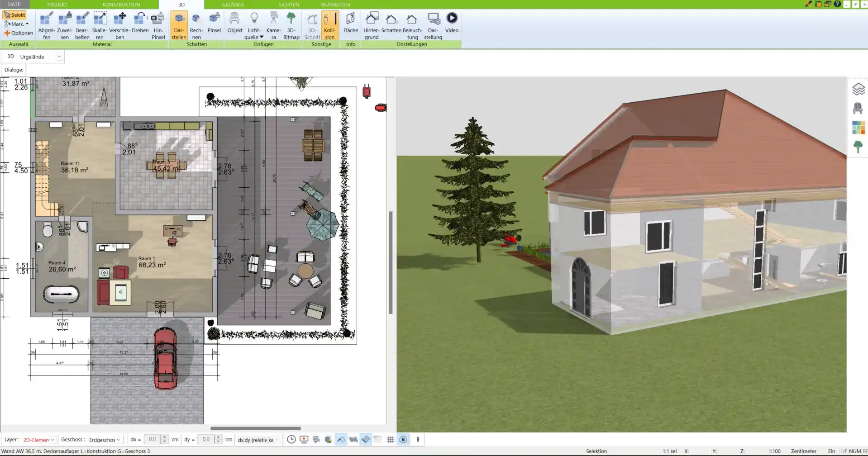
Task: Insert an Objekt via the chair icon
Action: [234, 23]
